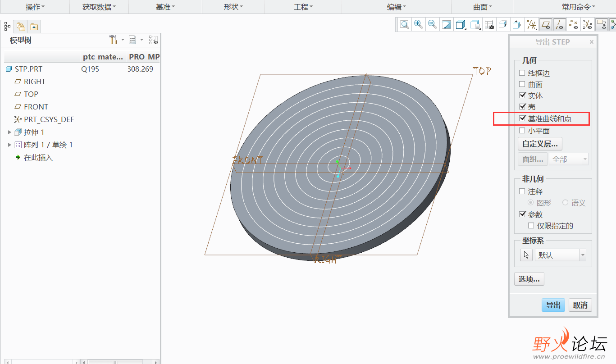Toggle datum axis display icon

tap(559, 24)
